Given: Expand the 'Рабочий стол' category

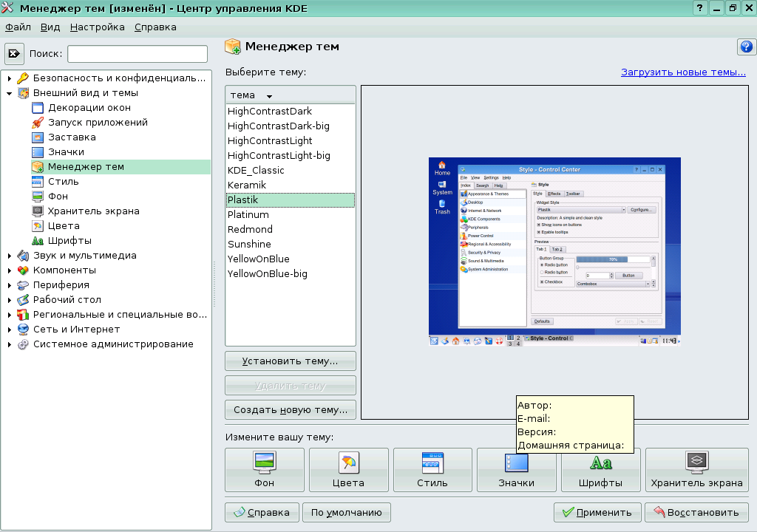Looking at the screenshot, I should click(x=7, y=301).
